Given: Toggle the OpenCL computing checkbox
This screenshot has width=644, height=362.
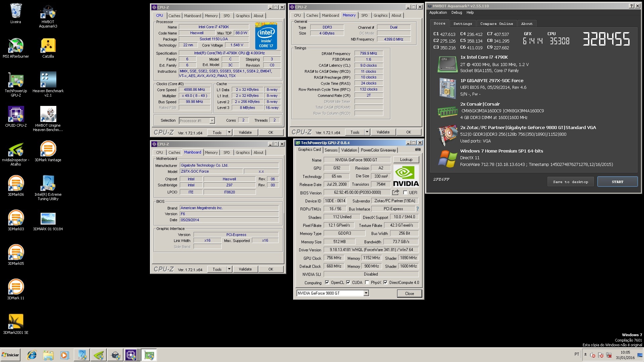Looking at the screenshot, I should tap(327, 283).
